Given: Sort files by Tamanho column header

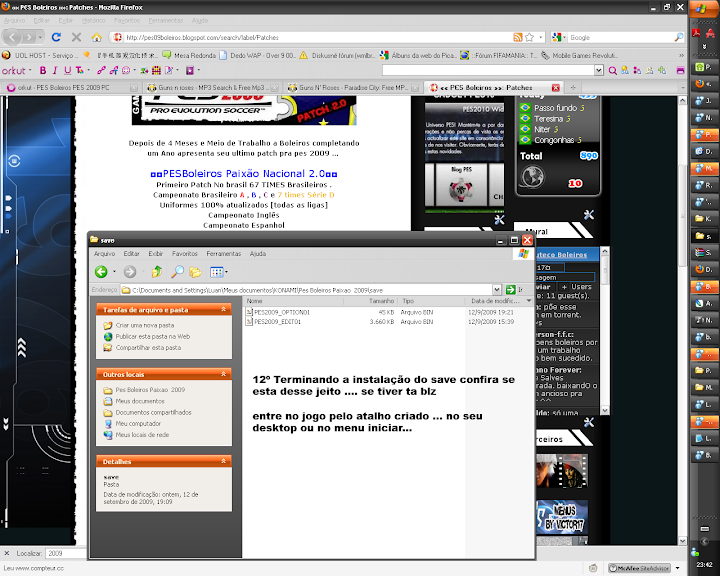Looking at the screenshot, I should [x=382, y=300].
